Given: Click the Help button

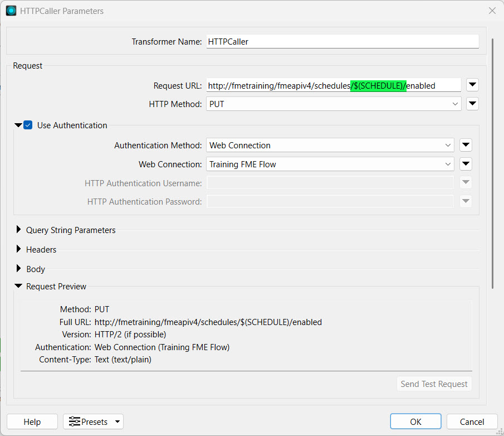Looking at the screenshot, I should (32, 422).
